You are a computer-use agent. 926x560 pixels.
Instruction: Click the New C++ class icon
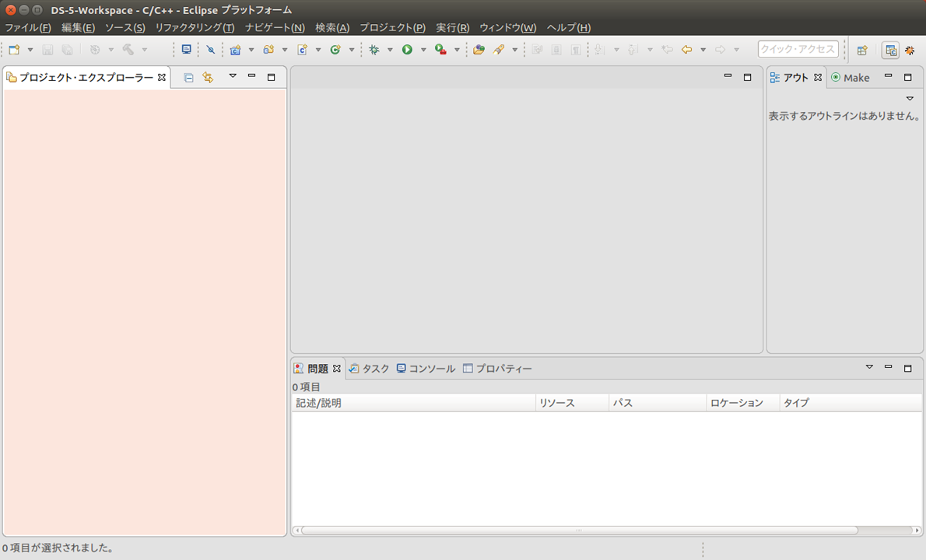click(x=335, y=50)
